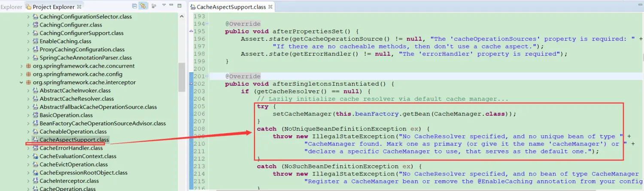Select CacheAspectSupport.class in the tree

tap(74, 140)
